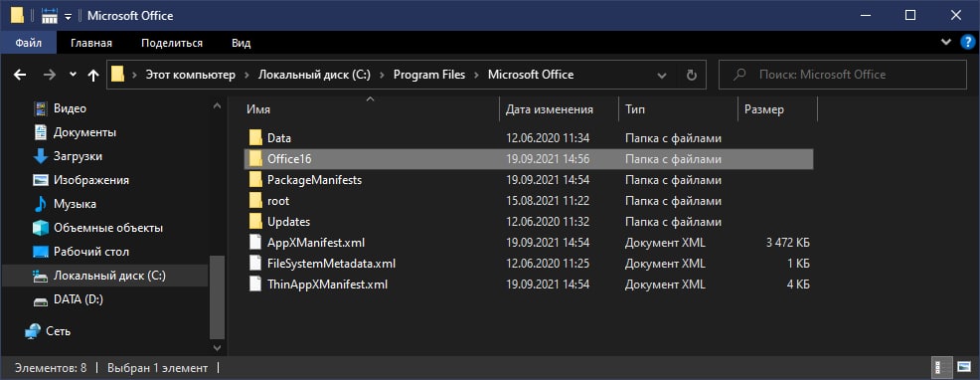980x380 pixels.
Task: Switch to the Поделиться ribbon tab
Action: 172,43
